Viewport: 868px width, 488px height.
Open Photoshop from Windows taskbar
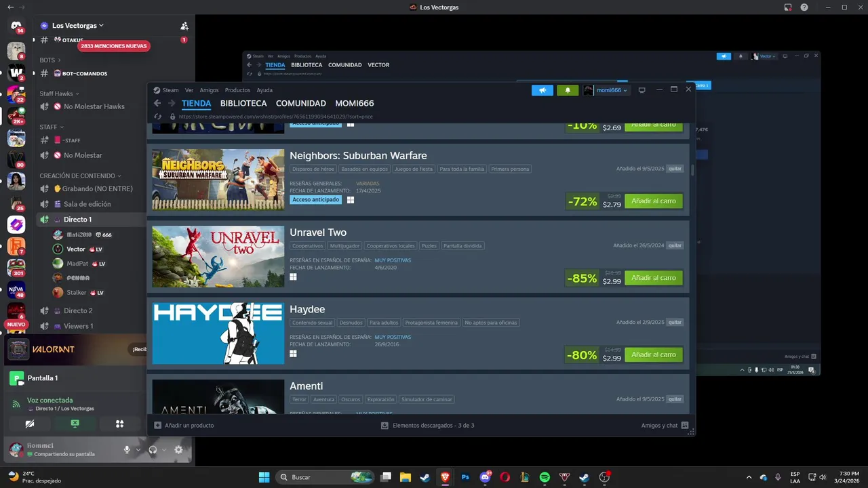465,477
